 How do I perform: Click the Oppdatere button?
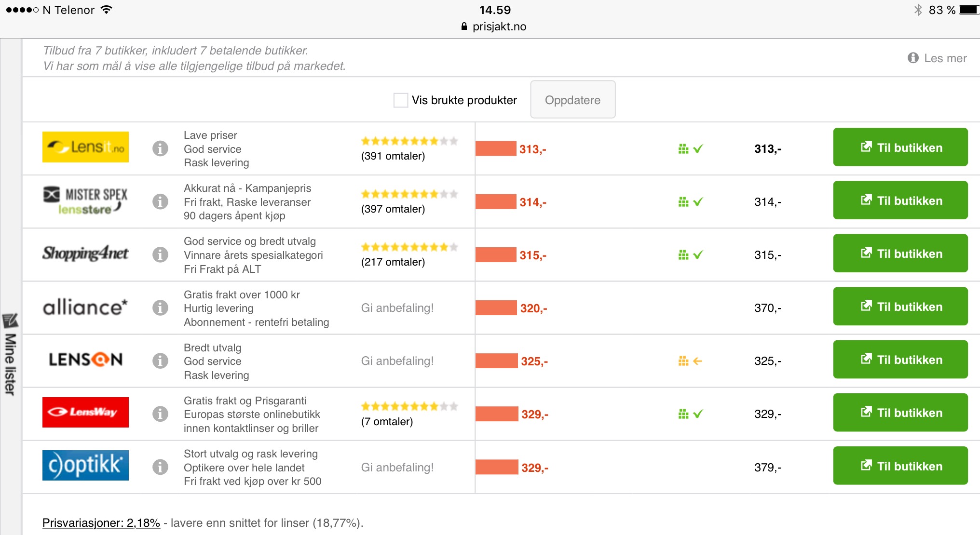pyautogui.click(x=572, y=100)
